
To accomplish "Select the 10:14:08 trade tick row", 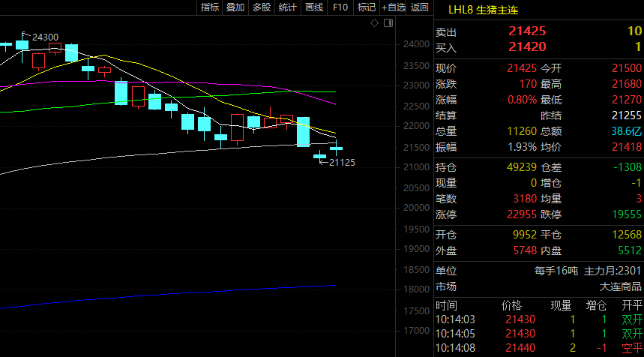I will [x=538, y=348].
